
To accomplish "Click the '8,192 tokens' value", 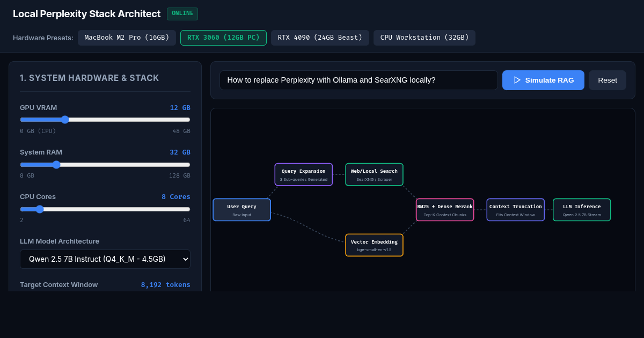I will coord(166,285).
